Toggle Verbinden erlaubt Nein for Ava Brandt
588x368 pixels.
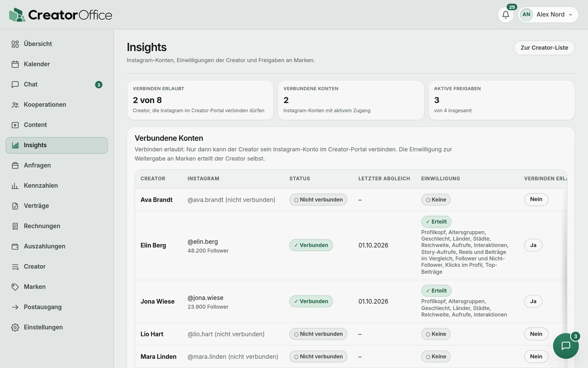pos(536,200)
